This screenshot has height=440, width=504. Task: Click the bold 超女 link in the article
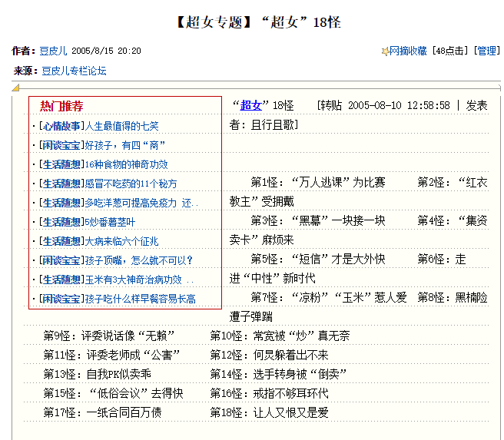click(251, 105)
